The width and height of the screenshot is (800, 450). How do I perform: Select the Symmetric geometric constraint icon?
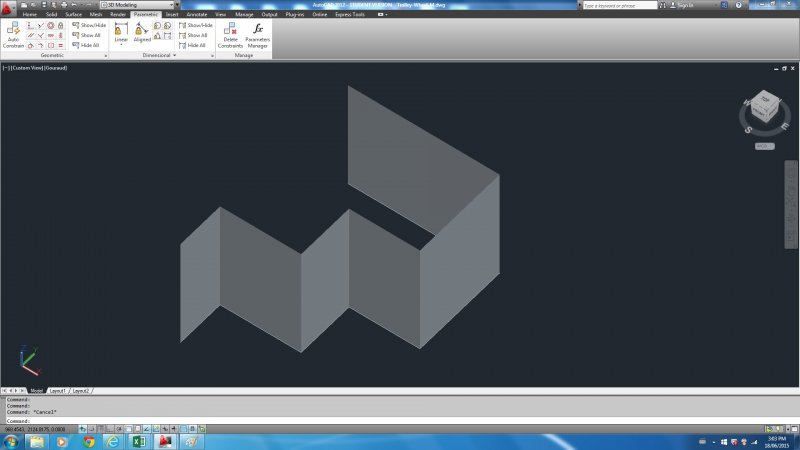pyautogui.click(x=51, y=45)
